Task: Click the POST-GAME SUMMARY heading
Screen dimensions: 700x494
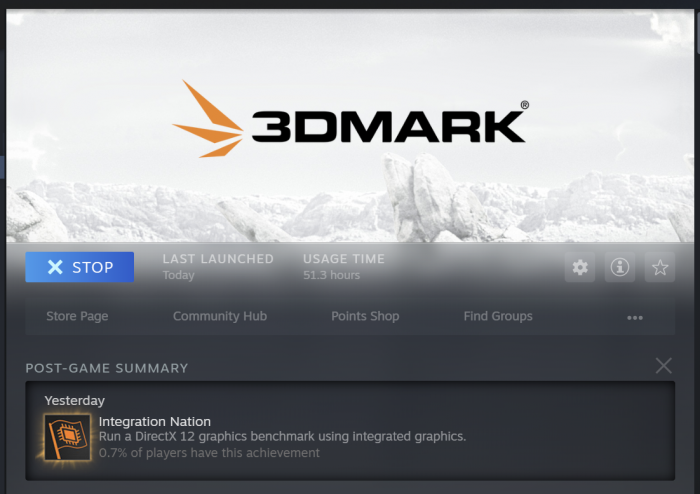Action: click(x=107, y=368)
